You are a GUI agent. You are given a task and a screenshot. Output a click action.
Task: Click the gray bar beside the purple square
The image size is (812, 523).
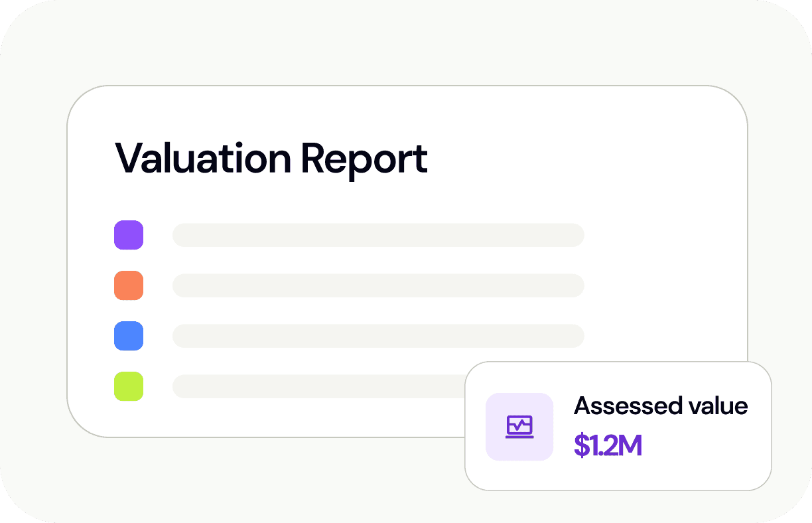[378, 235]
